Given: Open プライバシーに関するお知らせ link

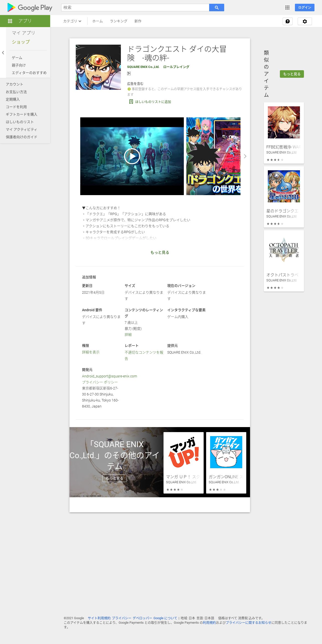Looking at the screenshot, I should (249, 623).
